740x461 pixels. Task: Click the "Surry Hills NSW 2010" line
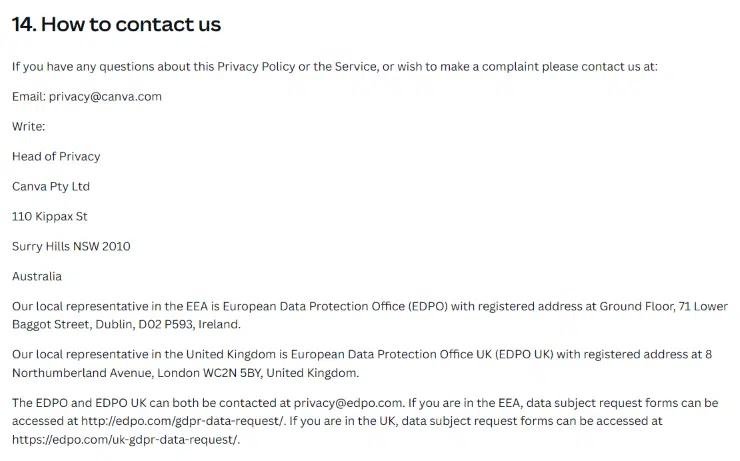click(71, 246)
